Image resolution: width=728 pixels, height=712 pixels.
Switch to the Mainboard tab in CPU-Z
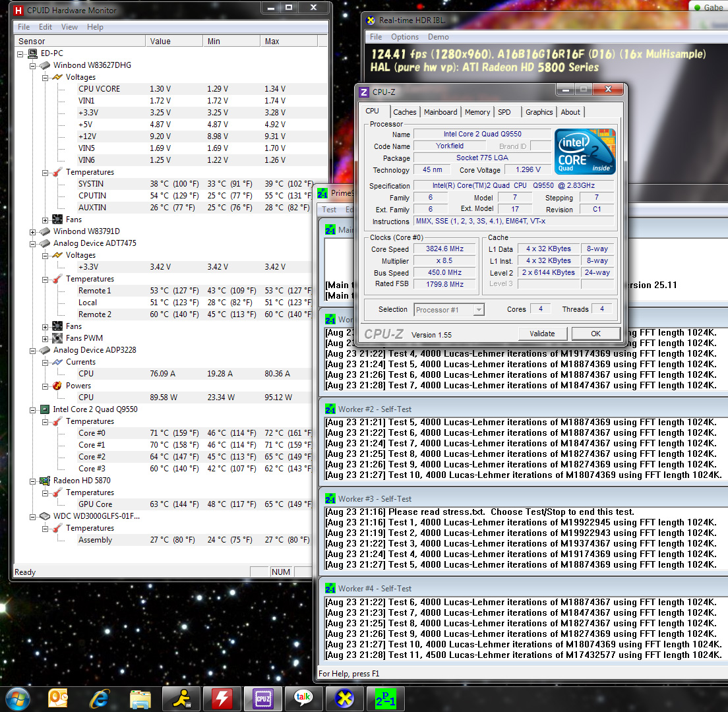(440, 112)
